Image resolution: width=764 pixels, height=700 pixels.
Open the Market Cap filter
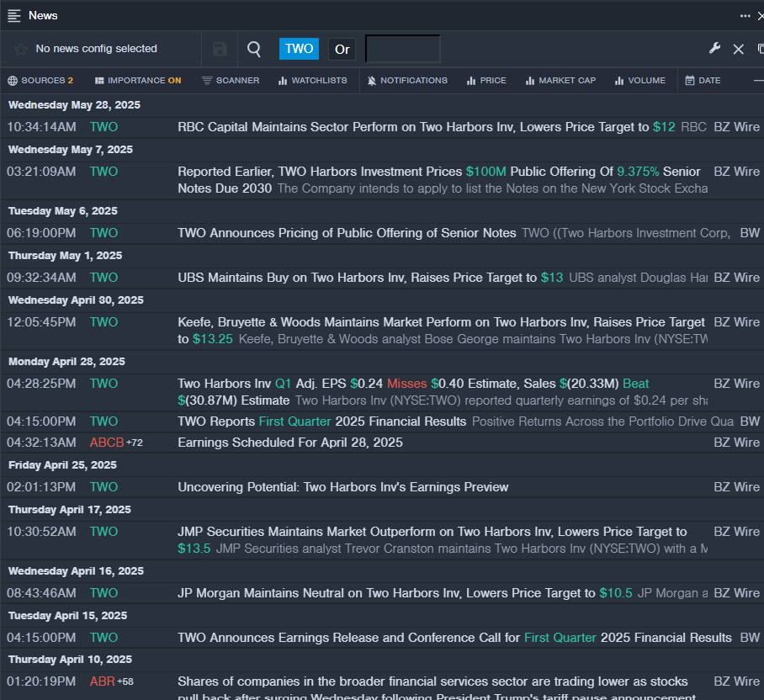point(560,81)
